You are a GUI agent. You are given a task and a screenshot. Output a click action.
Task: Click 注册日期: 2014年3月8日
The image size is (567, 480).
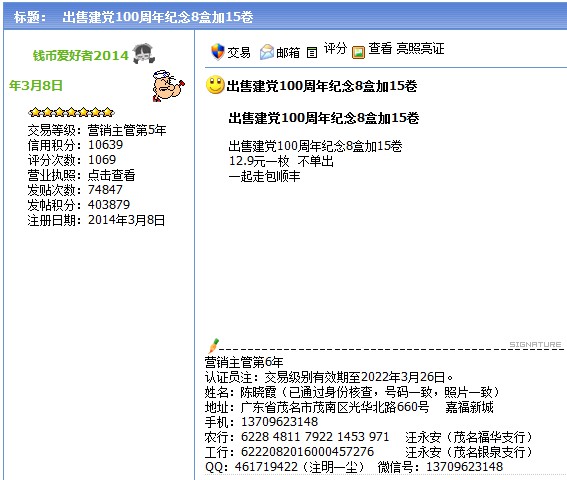pos(96,220)
